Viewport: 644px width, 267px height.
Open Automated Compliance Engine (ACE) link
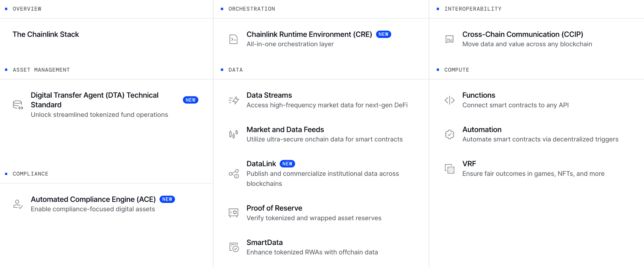coord(93,199)
